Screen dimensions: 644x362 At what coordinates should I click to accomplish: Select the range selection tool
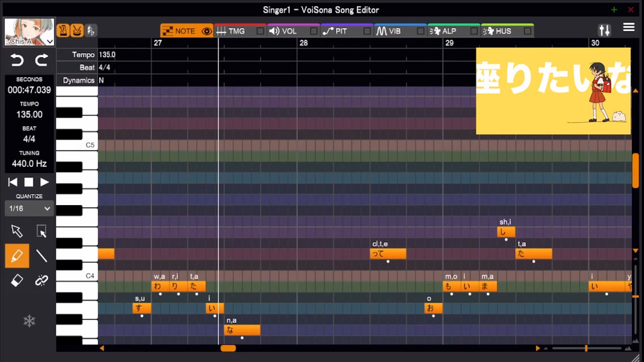pyautogui.click(x=42, y=231)
